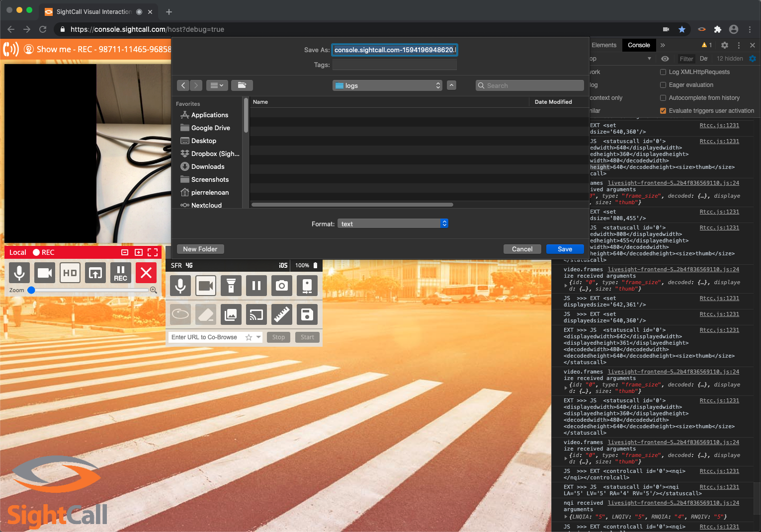Click the minus icon in Local header
This screenshot has height=532, width=761.
click(125, 252)
